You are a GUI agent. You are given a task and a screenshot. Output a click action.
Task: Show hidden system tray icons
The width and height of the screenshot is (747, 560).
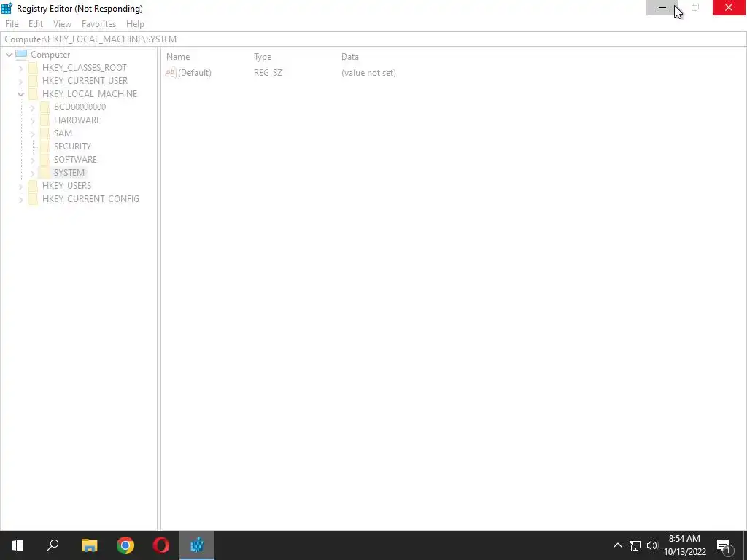point(617,545)
